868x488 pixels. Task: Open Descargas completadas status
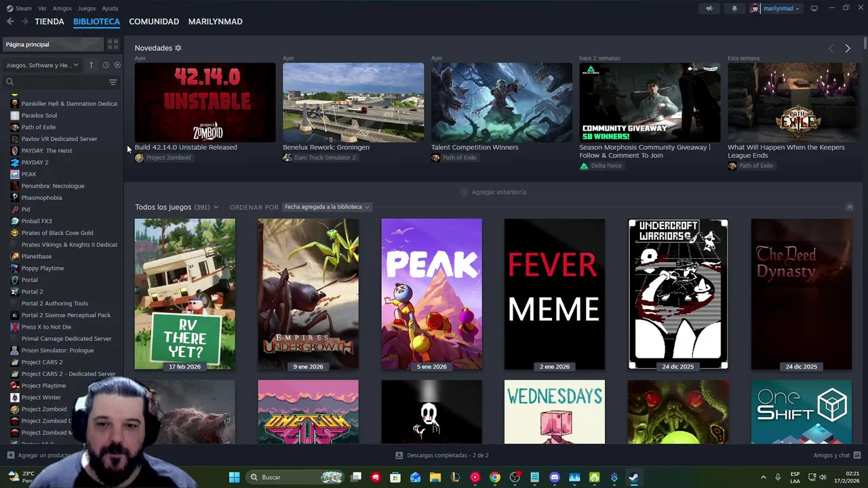[x=442, y=455]
